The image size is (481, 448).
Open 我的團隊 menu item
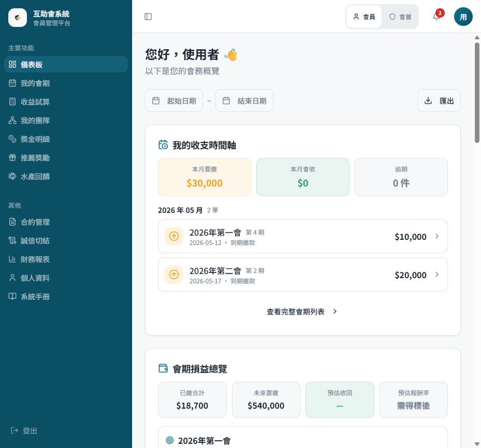click(x=66, y=120)
